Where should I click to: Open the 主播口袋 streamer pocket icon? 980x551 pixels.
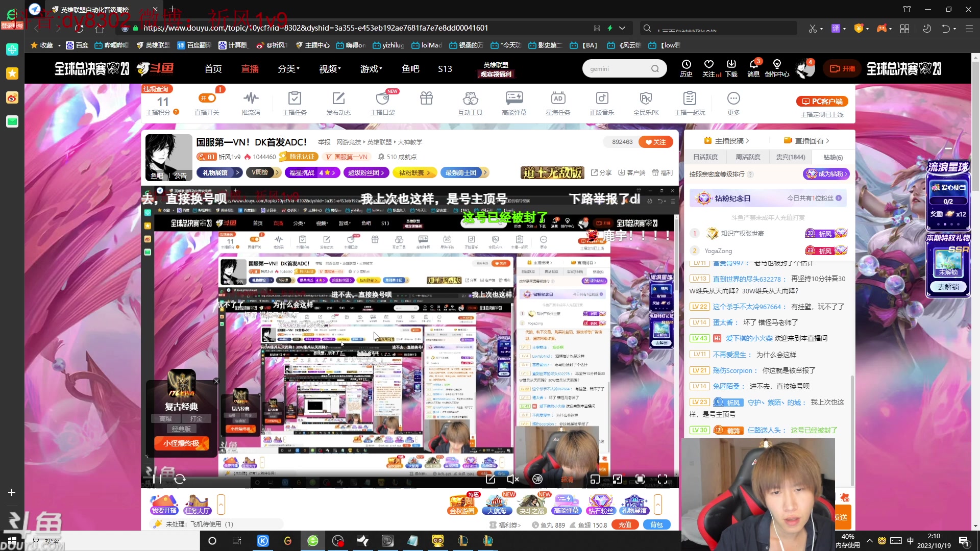pos(382,103)
